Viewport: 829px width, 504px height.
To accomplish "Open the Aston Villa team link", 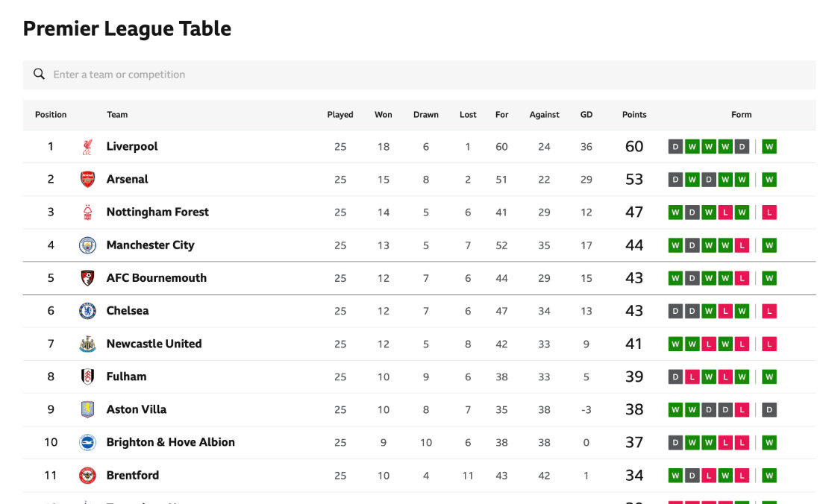I will coord(137,409).
